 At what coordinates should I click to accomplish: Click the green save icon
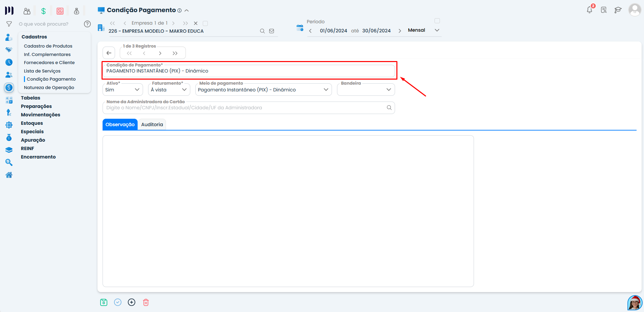104,302
